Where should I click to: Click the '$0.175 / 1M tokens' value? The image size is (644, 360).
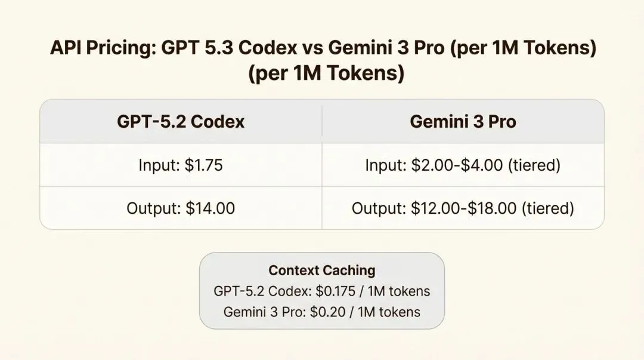pyautogui.click(x=373, y=291)
